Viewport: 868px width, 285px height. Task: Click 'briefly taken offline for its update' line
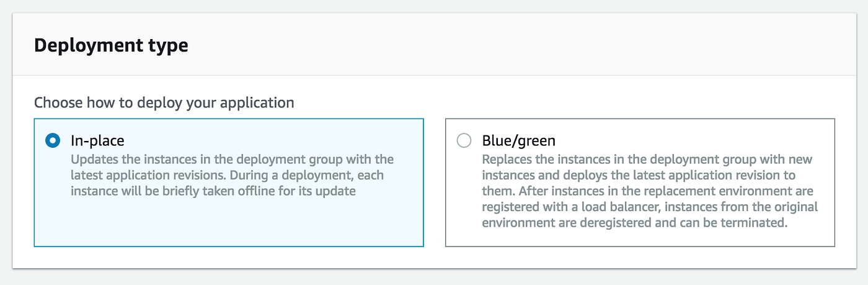(x=213, y=191)
